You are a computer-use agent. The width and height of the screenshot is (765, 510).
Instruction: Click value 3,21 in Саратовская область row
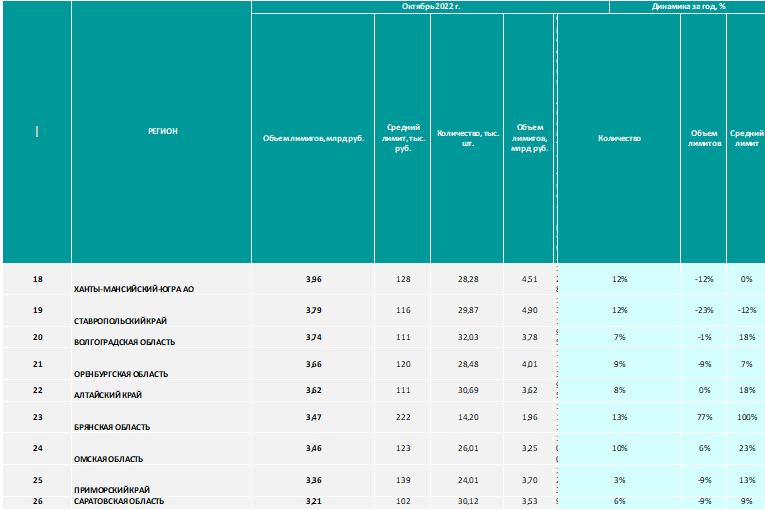coord(313,502)
